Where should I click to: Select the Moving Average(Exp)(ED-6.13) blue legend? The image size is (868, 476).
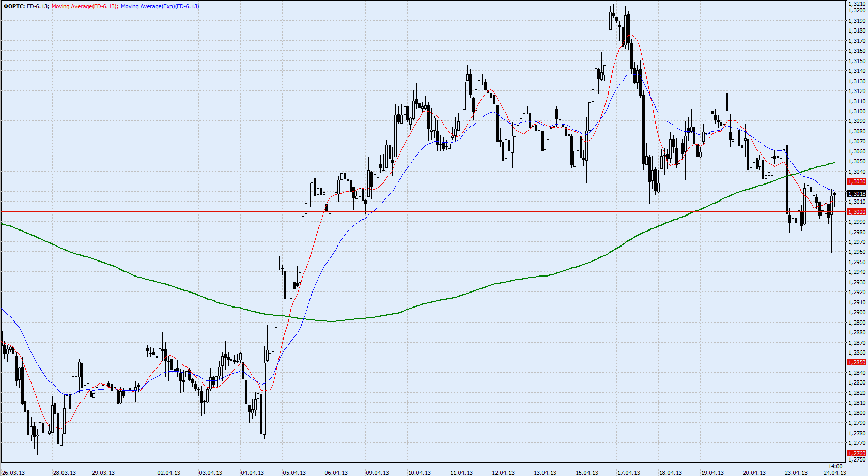pos(160,6)
